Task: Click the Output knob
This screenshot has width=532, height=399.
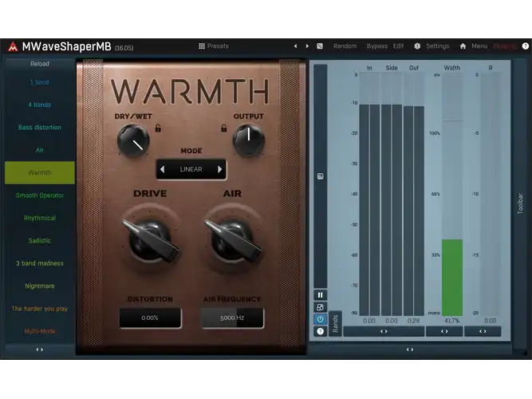Action: coord(249,140)
